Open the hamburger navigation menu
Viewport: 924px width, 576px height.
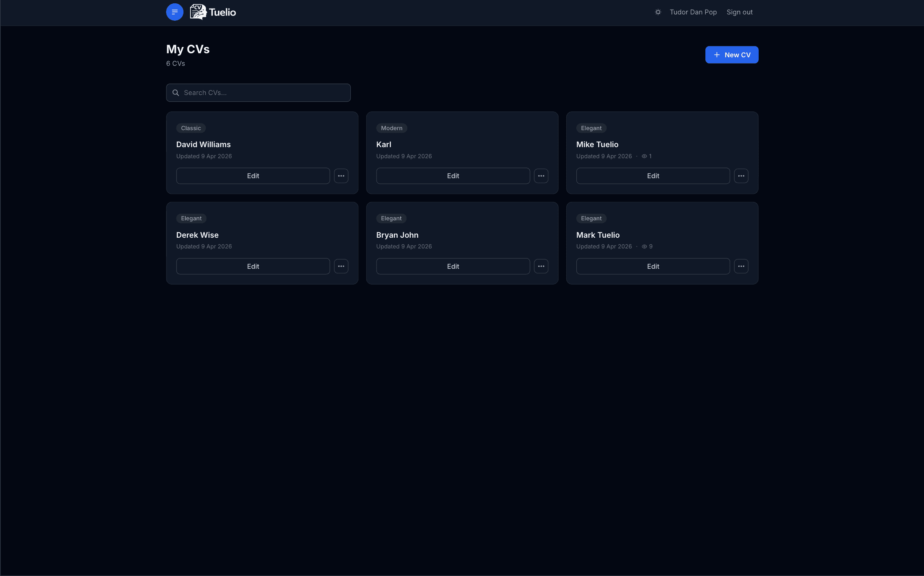175,12
